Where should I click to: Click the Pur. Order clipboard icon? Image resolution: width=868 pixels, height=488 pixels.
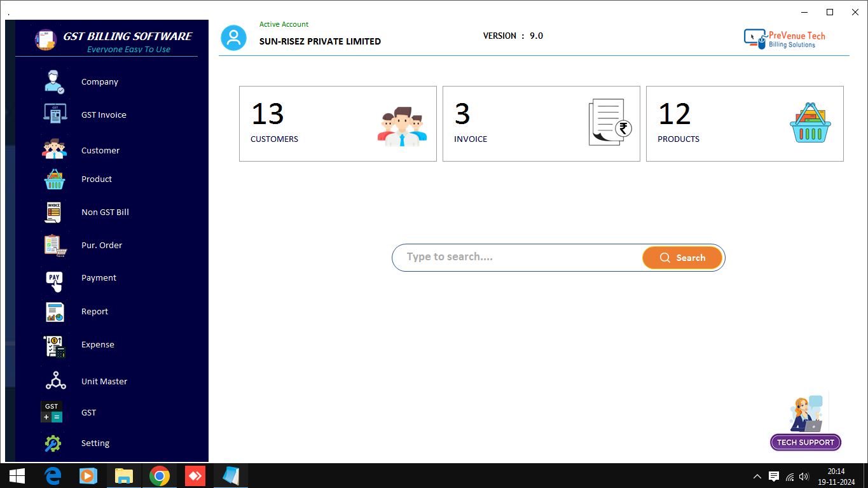click(55, 246)
